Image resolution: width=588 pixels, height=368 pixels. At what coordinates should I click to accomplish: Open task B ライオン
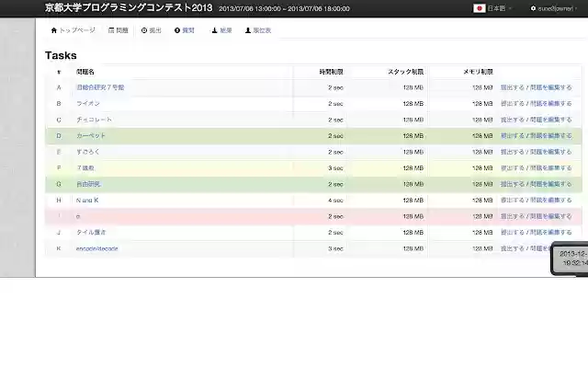[88, 104]
